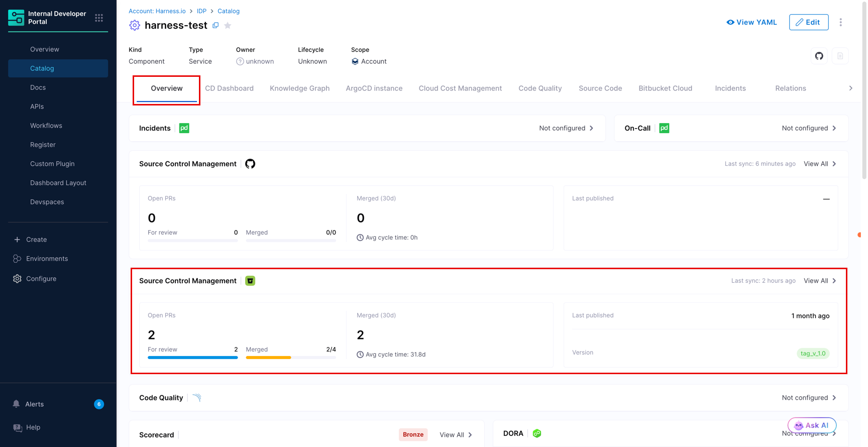Click the plus icon beside Create

[x=17, y=240]
